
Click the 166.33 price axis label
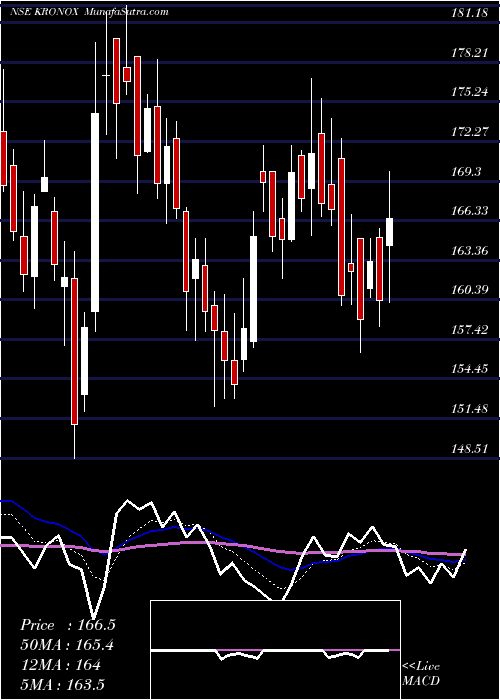point(468,211)
